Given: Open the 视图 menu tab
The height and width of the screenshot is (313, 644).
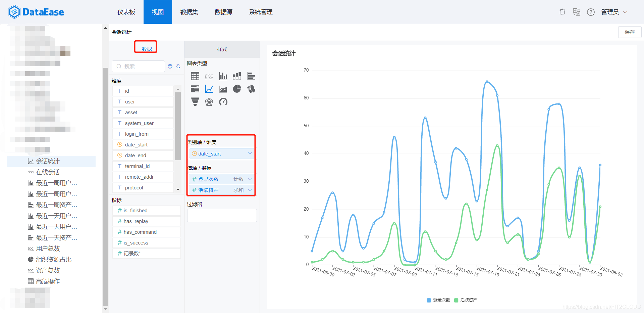Looking at the screenshot, I should tap(158, 12).
